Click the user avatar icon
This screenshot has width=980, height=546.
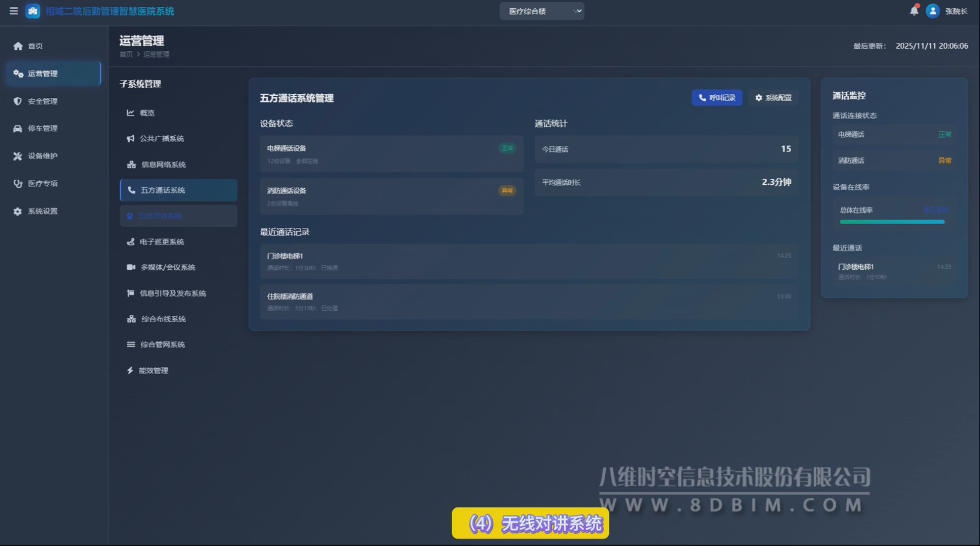[932, 11]
